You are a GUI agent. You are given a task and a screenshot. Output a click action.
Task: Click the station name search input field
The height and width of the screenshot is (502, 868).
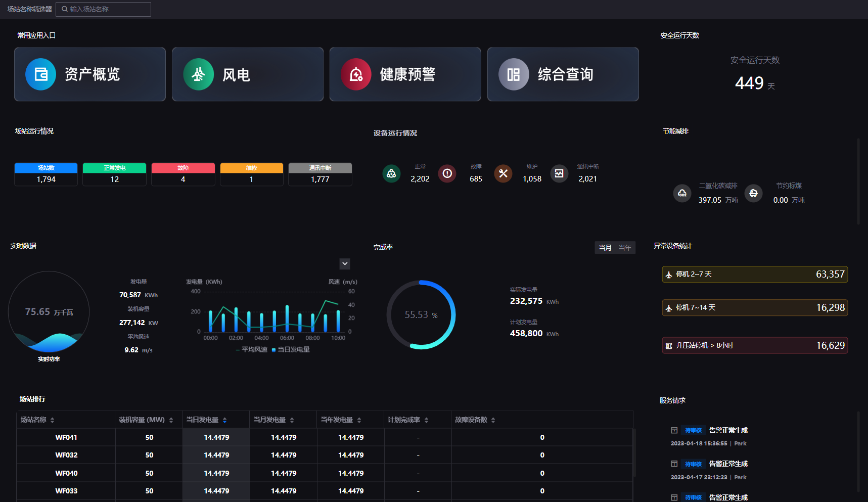click(x=107, y=9)
